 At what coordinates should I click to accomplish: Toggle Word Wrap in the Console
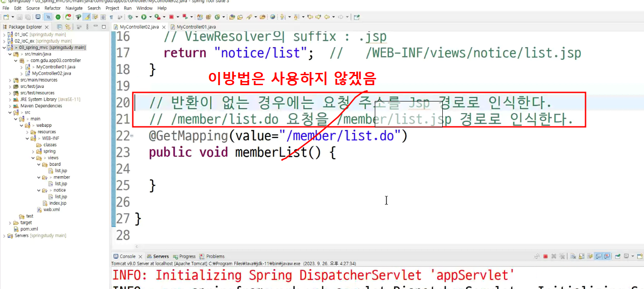[x=590, y=256]
